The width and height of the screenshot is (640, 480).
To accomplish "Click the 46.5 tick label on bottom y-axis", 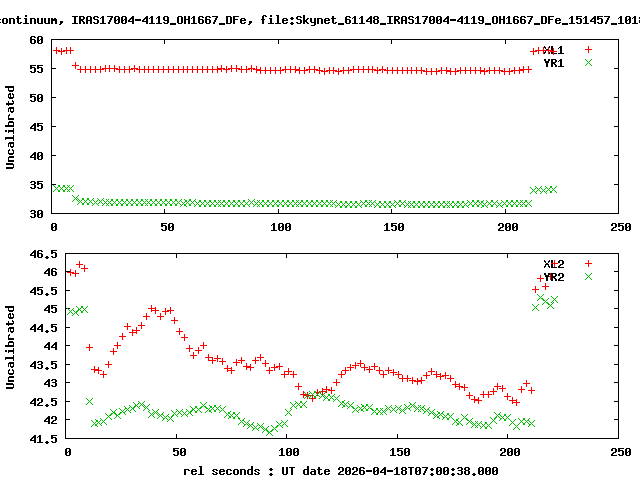I will (28, 255).
